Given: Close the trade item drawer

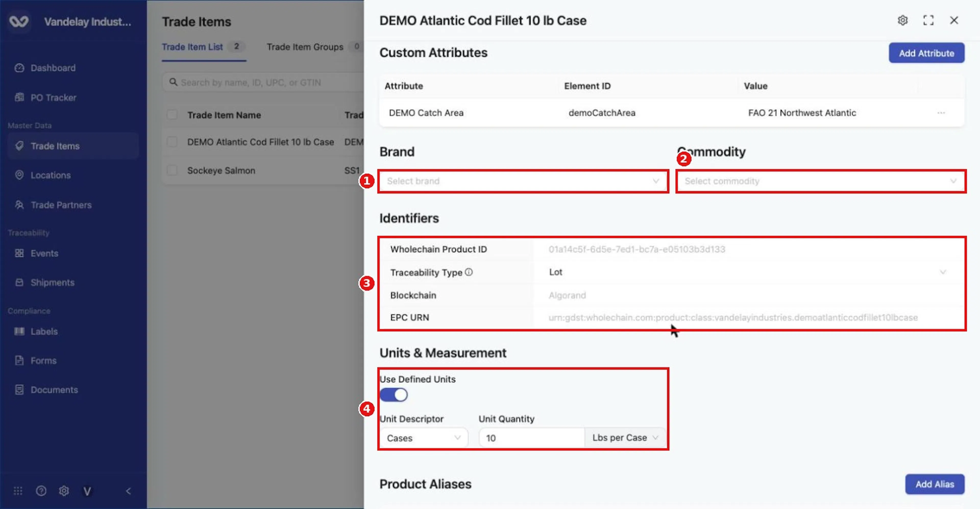Looking at the screenshot, I should (x=954, y=20).
